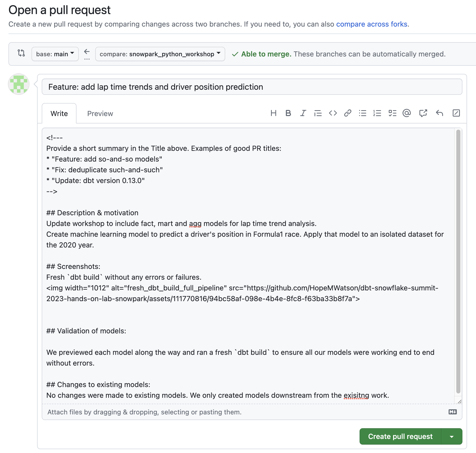Click the Create pull request button
Screen dimensions: 476x453
pyautogui.click(x=400, y=436)
